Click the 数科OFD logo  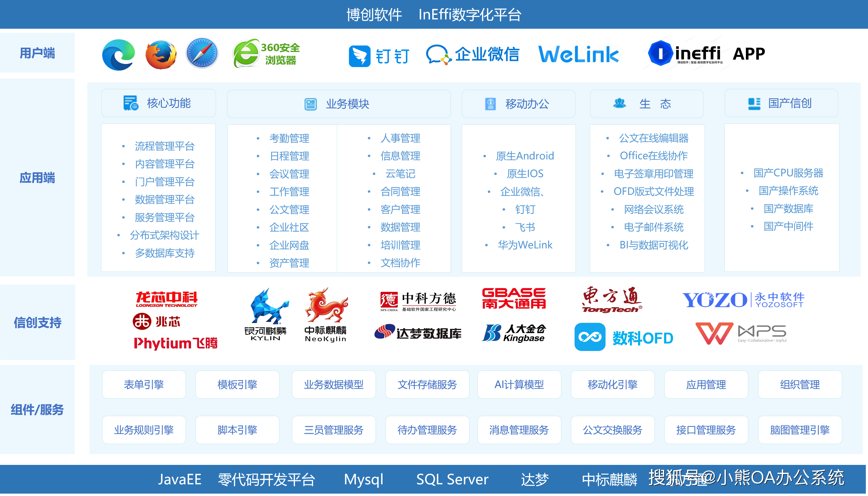pos(624,337)
